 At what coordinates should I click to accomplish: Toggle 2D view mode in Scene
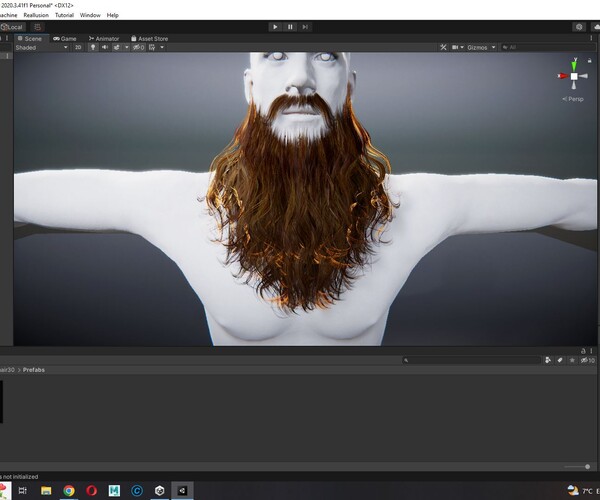78,47
